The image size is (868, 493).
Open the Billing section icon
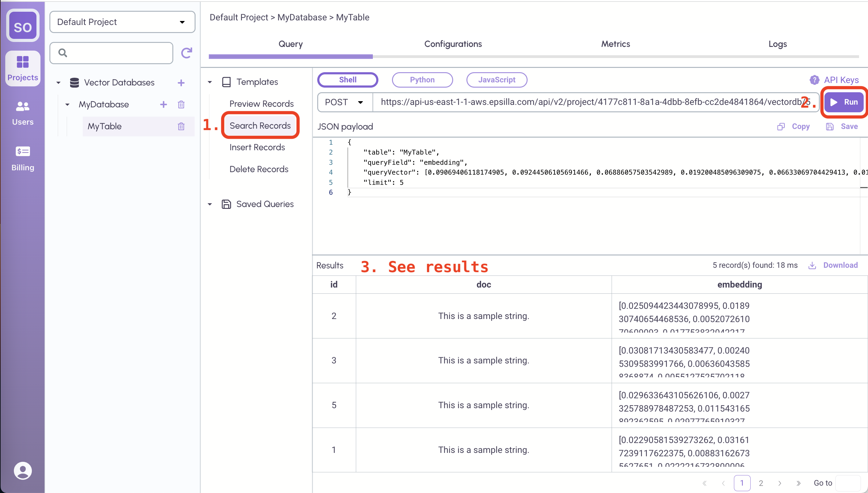tap(23, 151)
